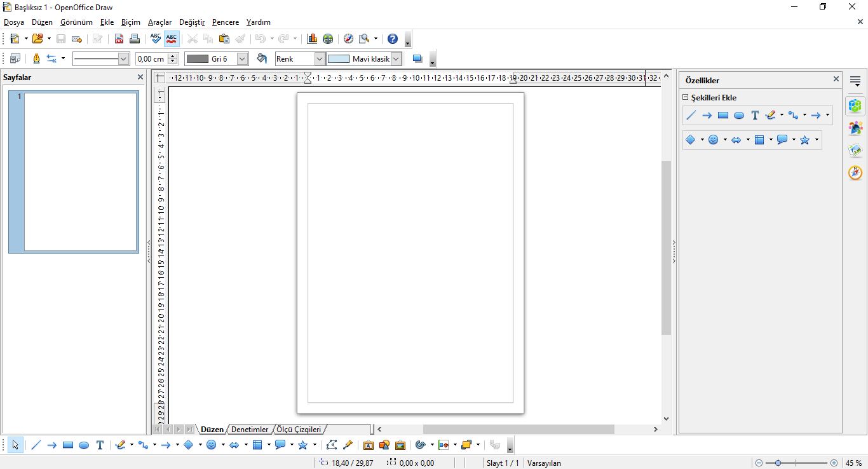
Task: Click the 45 % zoom percentage
Action: point(854,463)
